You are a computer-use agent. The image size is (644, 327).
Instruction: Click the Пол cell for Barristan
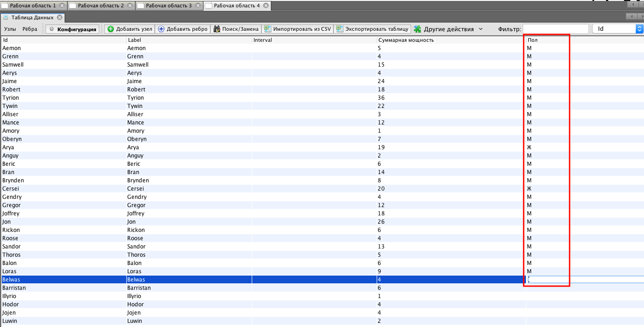[x=547, y=288]
